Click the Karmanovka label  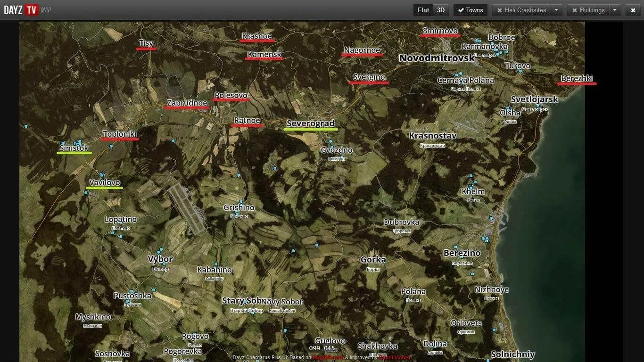[x=485, y=46]
